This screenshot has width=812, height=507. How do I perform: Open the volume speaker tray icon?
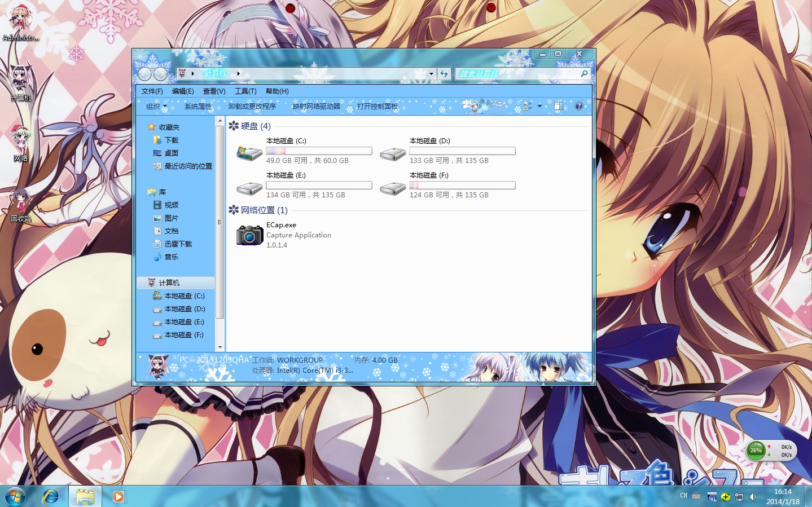[x=753, y=497]
